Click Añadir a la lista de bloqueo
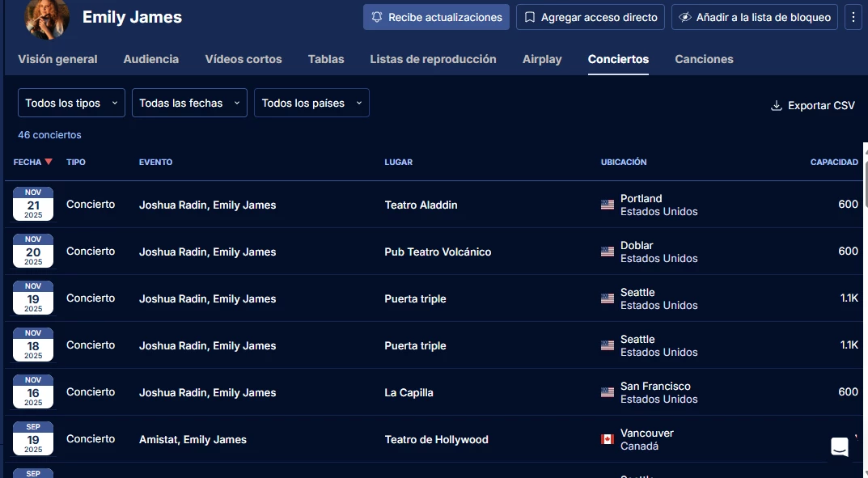Viewport: 868px width, 478px height. coord(755,17)
